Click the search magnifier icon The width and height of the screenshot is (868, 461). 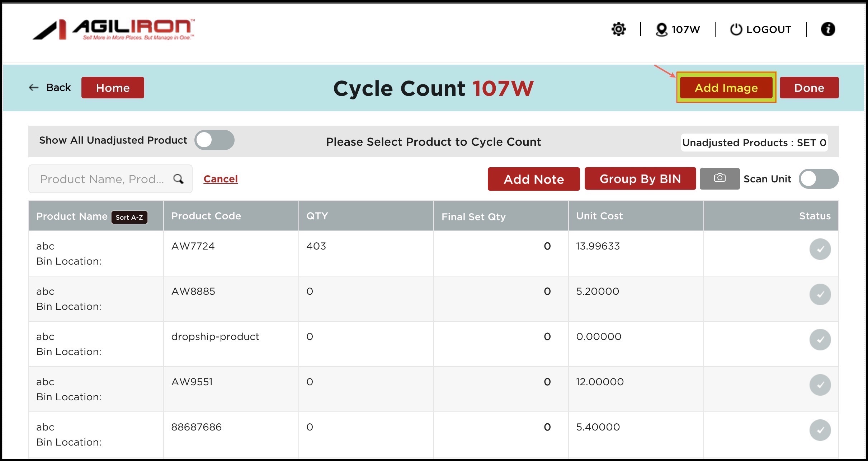[x=178, y=179]
